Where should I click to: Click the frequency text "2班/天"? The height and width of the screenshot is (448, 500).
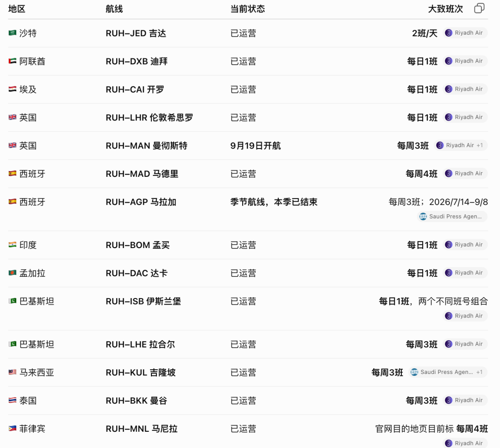[425, 33]
